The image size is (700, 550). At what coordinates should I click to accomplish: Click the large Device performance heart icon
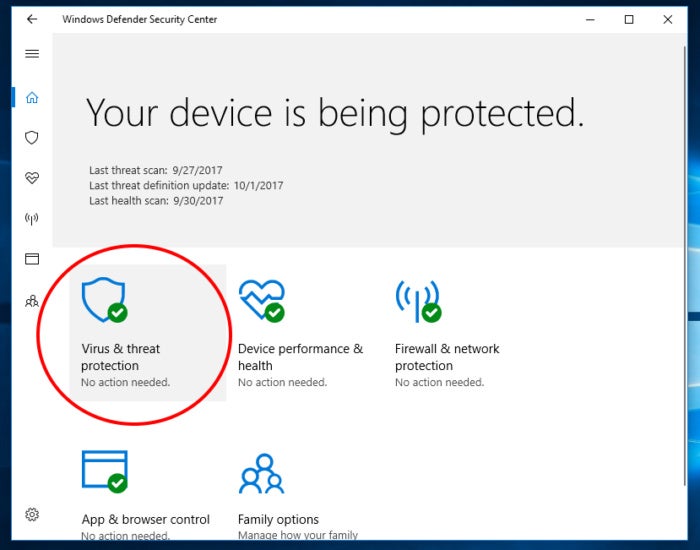(x=262, y=300)
